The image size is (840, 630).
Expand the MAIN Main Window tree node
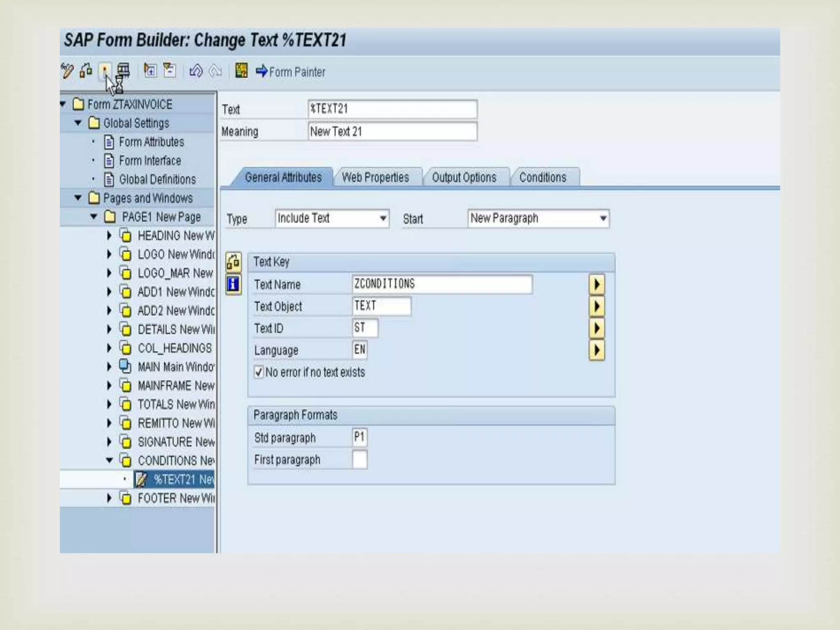pyautogui.click(x=109, y=367)
